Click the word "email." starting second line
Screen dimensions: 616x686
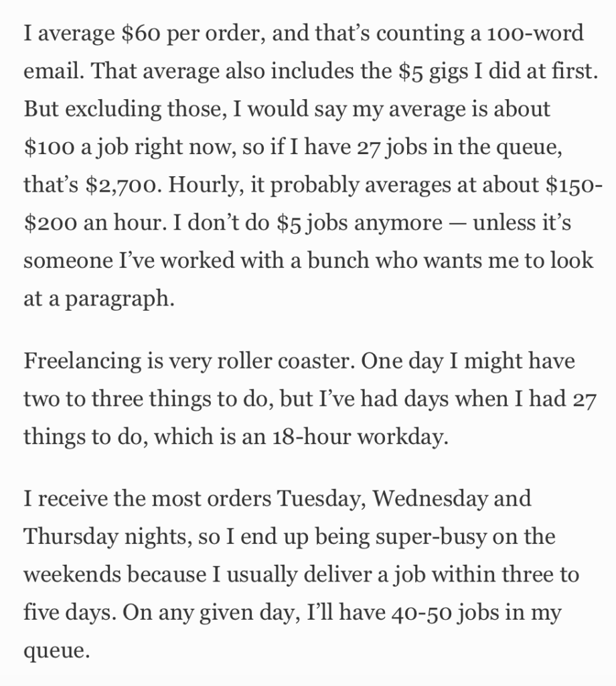[54, 71]
